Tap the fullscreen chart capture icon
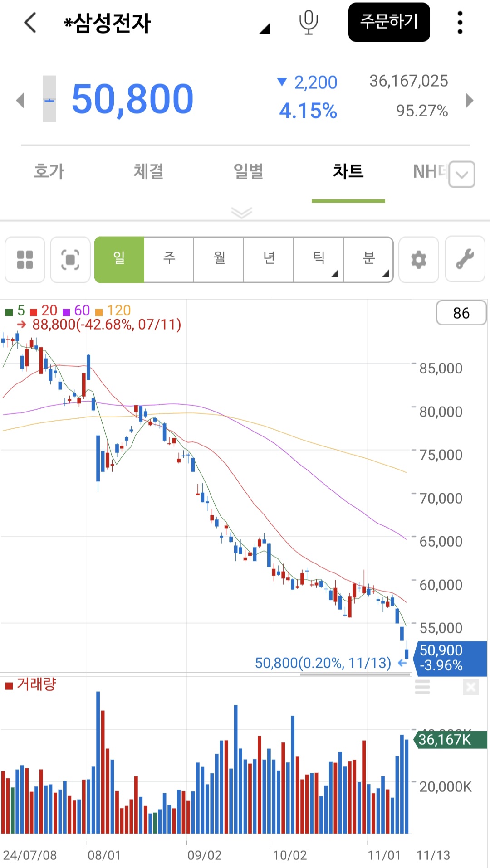The width and height of the screenshot is (490, 868). 70,260
